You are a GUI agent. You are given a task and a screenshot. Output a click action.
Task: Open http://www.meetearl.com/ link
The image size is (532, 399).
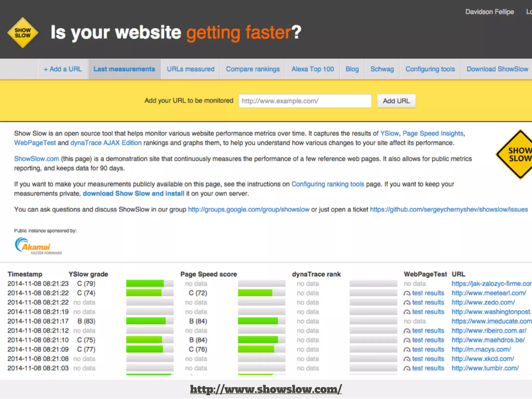coord(489,293)
